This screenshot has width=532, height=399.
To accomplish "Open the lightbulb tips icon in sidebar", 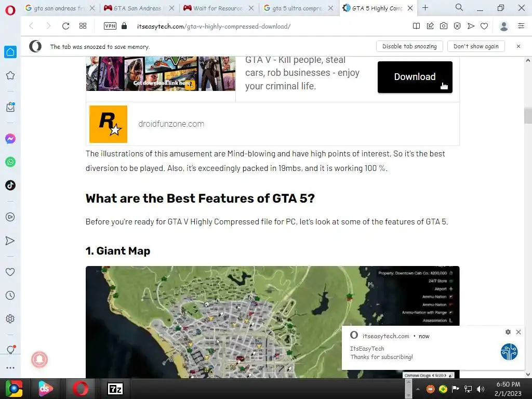I will [10, 350].
